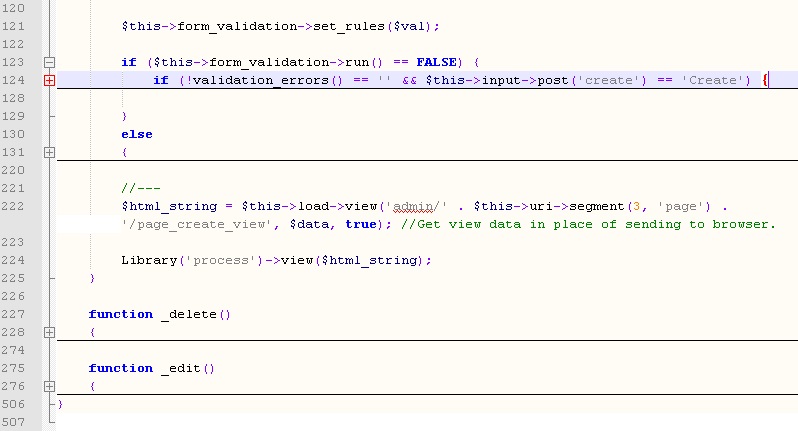
Task: Click the true keyword in the view call
Action: (361, 224)
